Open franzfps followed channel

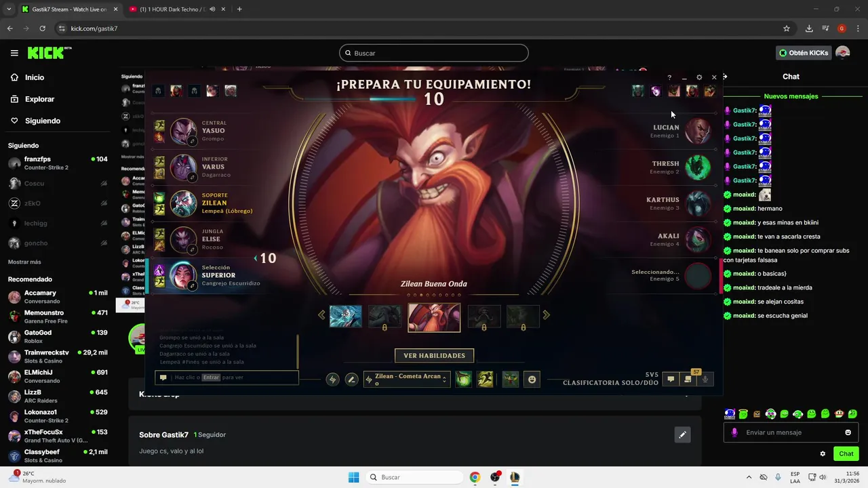pyautogui.click(x=58, y=163)
